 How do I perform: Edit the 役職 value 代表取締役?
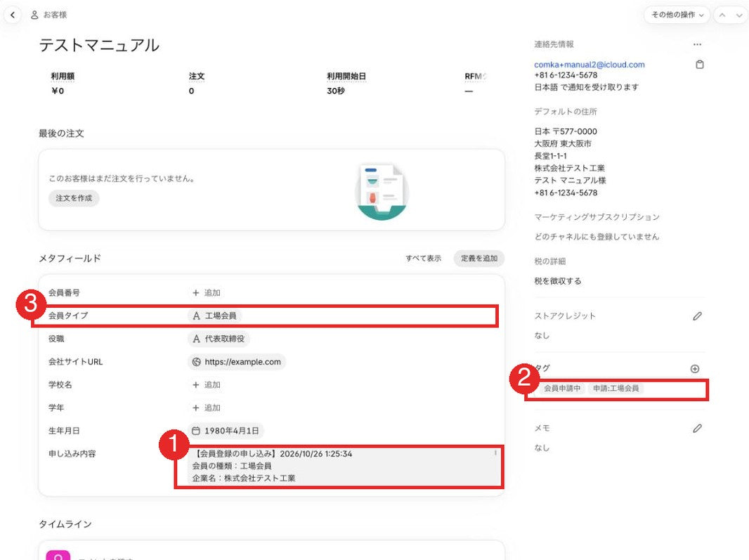point(219,338)
